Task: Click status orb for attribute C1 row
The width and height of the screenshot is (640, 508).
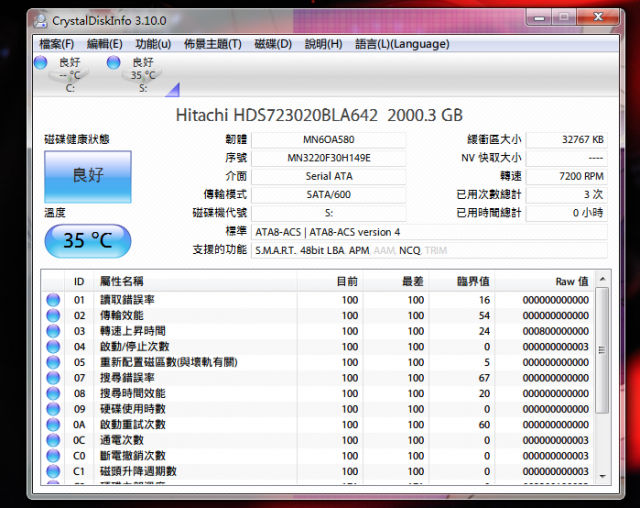Action: (x=53, y=471)
